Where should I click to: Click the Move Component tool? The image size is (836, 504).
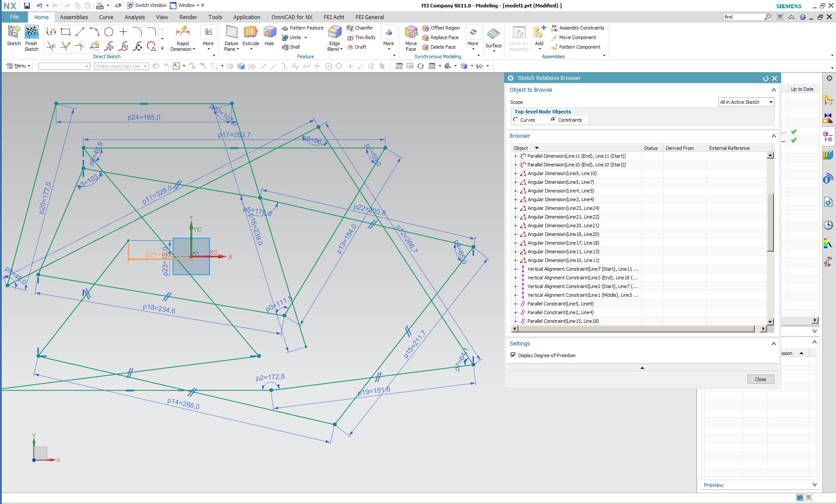point(574,37)
